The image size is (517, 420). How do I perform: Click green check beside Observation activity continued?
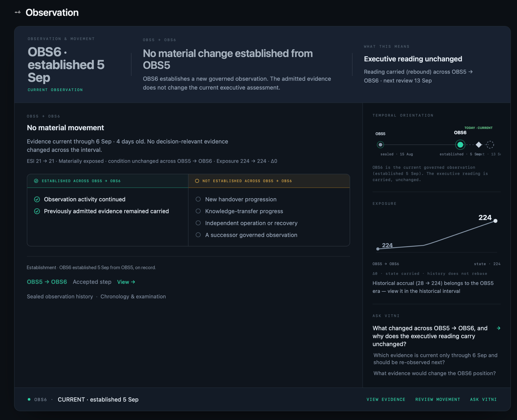point(37,200)
